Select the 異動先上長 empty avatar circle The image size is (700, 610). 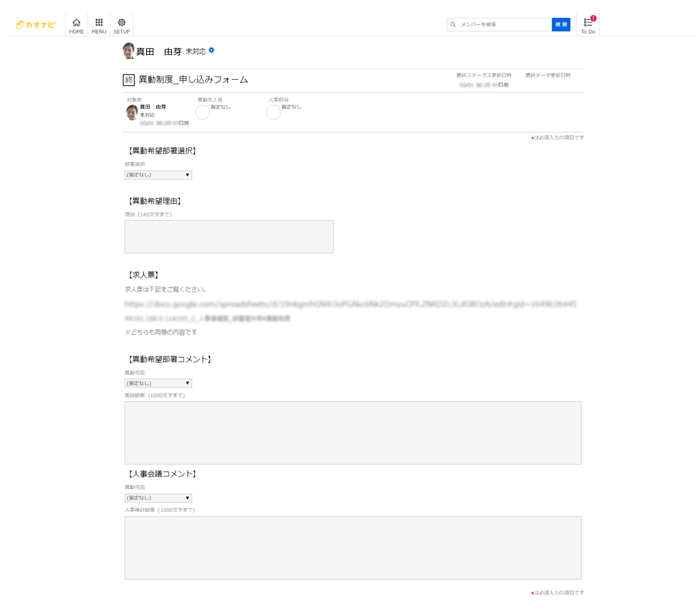coord(203,112)
